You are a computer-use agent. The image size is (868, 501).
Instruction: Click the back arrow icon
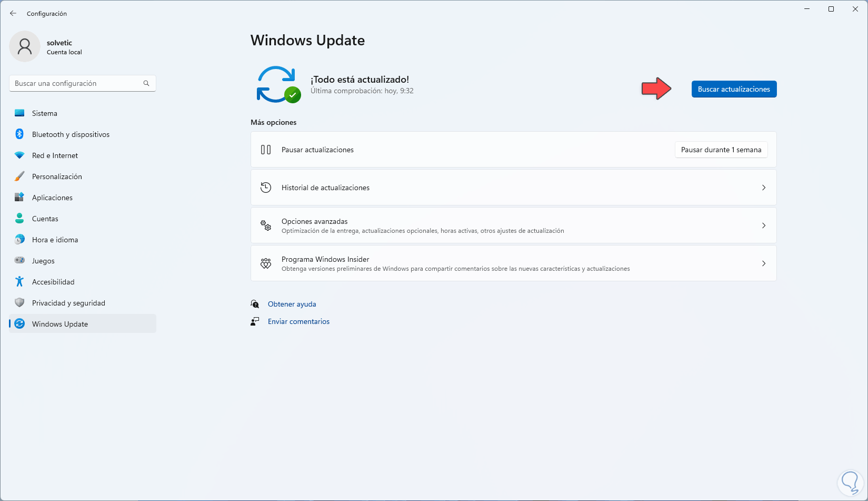(x=13, y=13)
